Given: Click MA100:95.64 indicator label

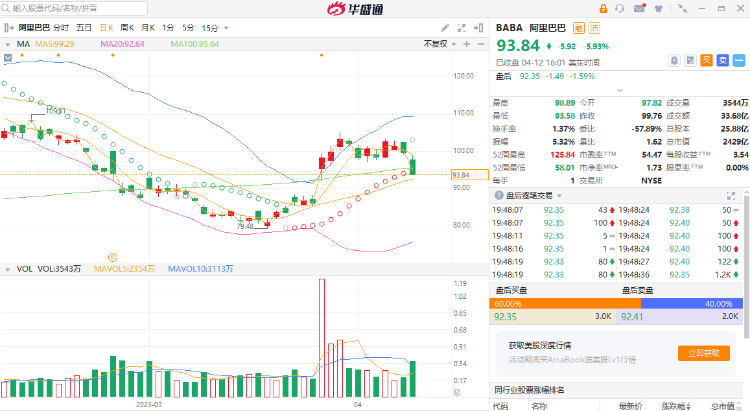Looking at the screenshot, I should [195, 44].
